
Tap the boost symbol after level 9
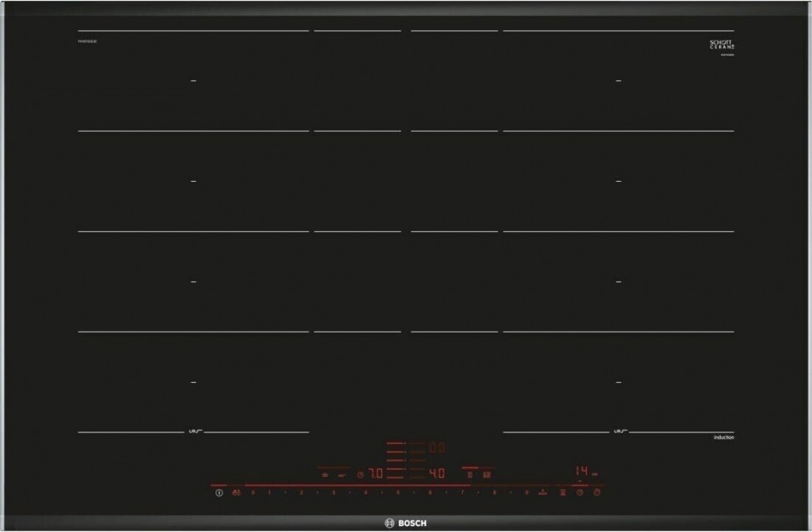pos(542,492)
